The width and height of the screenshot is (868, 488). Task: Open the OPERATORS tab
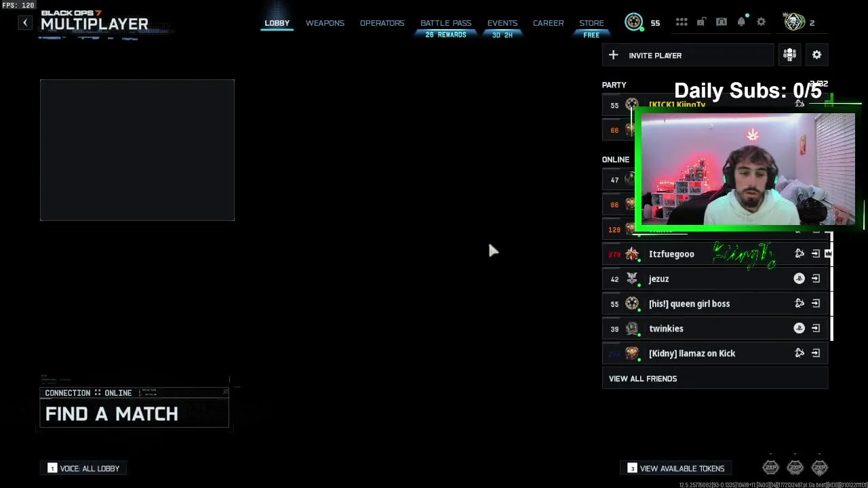pos(382,23)
